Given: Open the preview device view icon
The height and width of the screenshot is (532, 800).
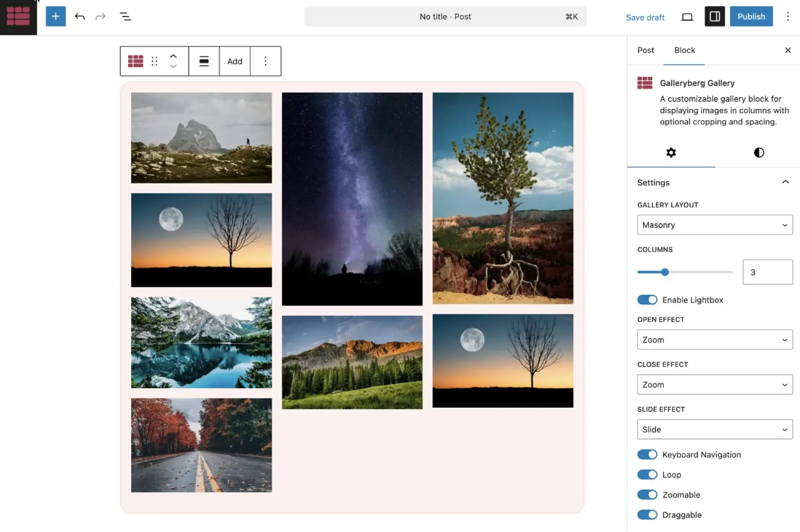Looking at the screenshot, I should [x=687, y=17].
